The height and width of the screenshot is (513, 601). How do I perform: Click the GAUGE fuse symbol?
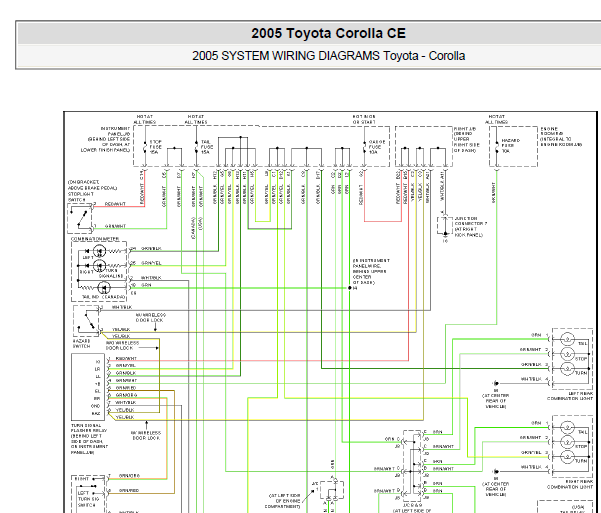[x=364, y=147]
